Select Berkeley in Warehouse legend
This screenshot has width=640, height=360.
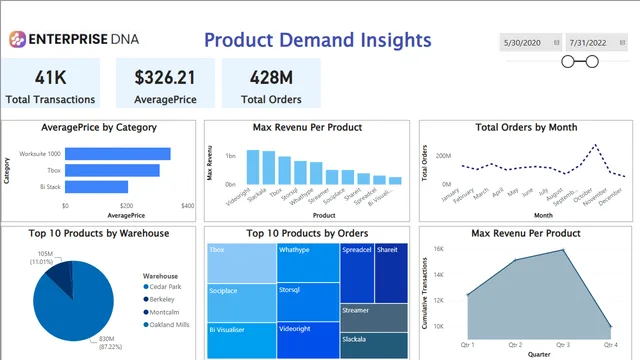(159, 299)
